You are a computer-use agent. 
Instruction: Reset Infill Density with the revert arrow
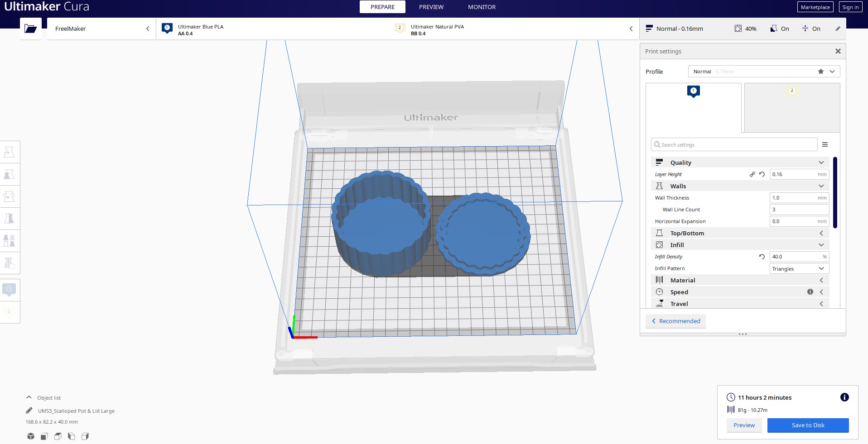pos(762,257)
